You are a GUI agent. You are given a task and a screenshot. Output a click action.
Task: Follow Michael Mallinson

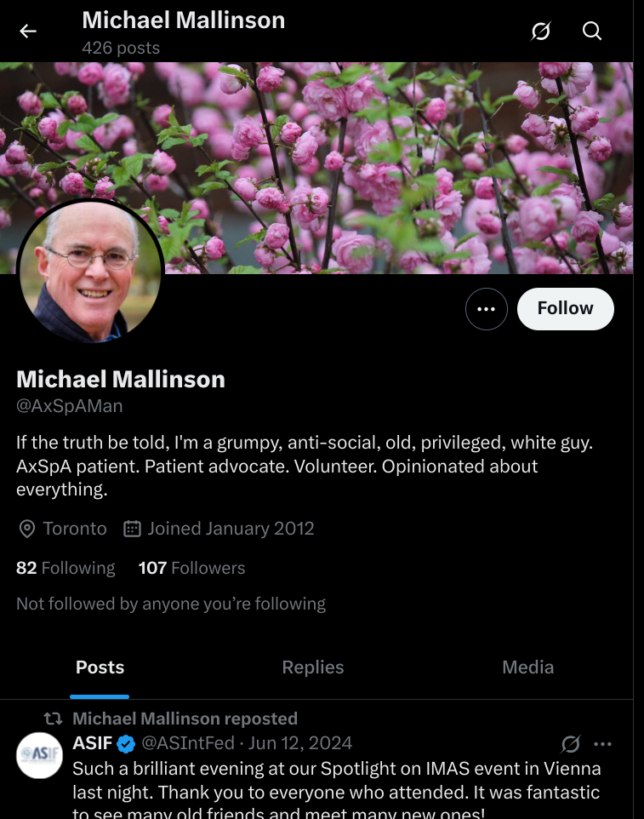565,309
